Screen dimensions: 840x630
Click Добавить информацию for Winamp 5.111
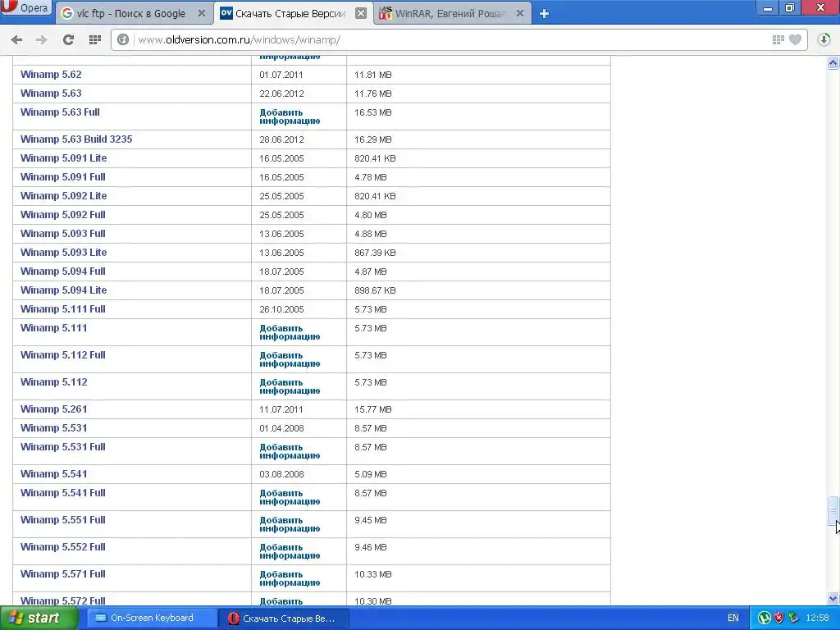(290, 333)
